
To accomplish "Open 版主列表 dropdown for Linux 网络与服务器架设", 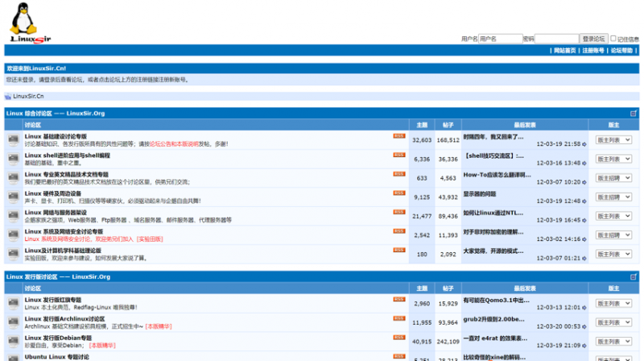I will (x=613, y=216).
